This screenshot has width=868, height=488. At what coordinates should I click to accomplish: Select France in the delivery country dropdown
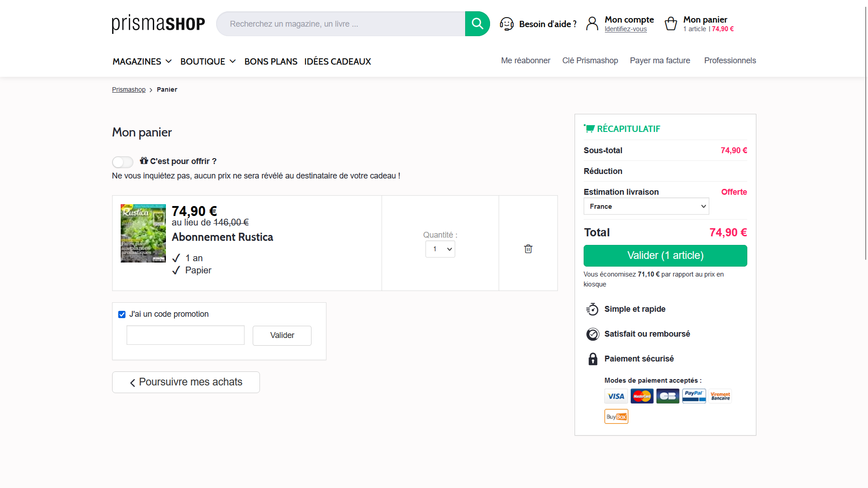[x=646, y=206]
